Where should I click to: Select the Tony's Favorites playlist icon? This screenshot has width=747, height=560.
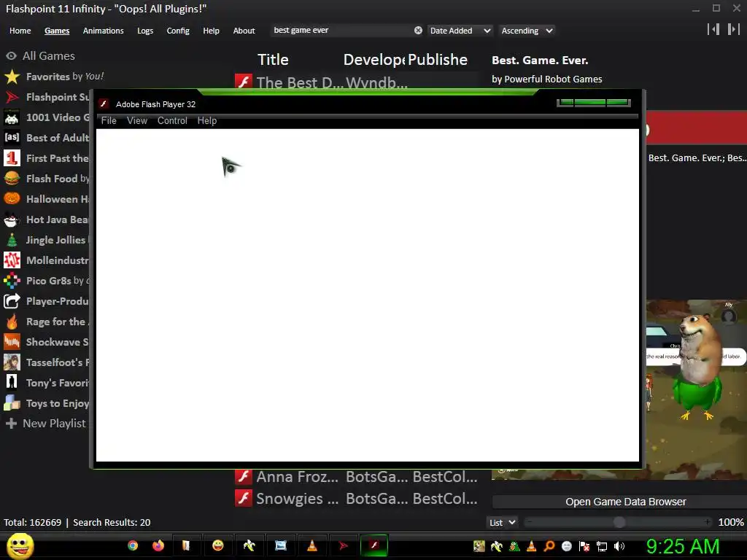coord(12,383)
